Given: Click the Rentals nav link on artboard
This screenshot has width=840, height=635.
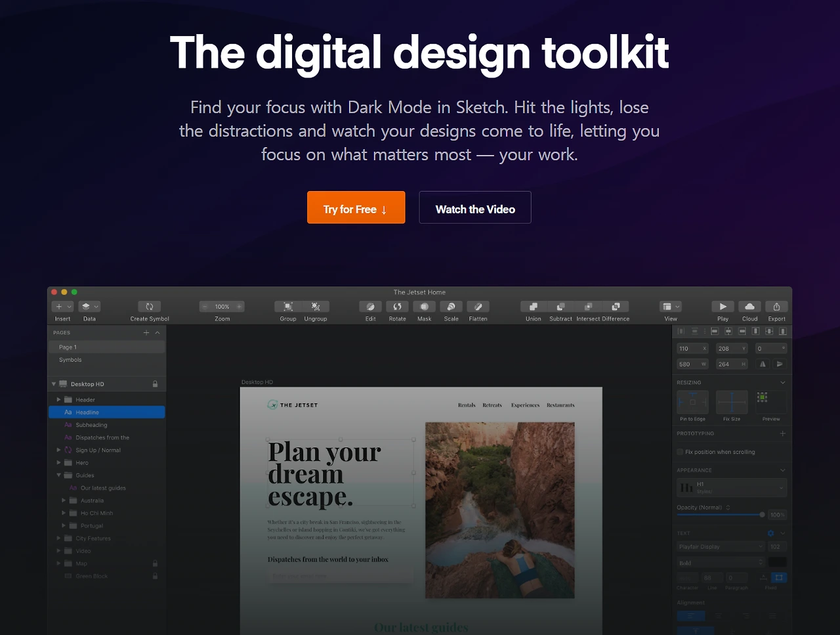Looking at the screenshot, I should coord(467,405).
